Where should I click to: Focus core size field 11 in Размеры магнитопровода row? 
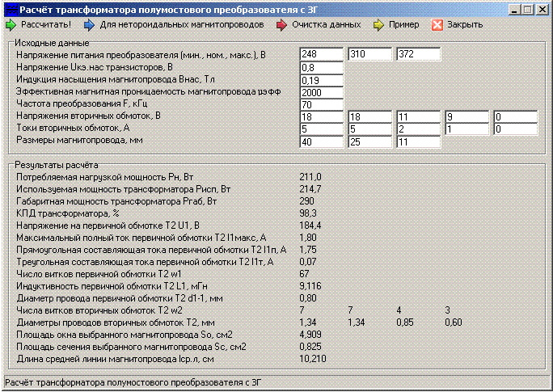[418, 142]
